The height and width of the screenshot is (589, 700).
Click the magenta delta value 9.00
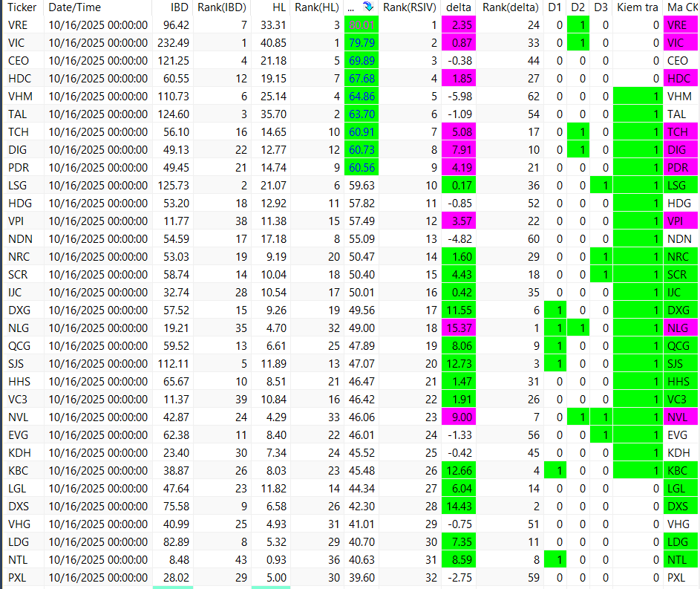459,417
